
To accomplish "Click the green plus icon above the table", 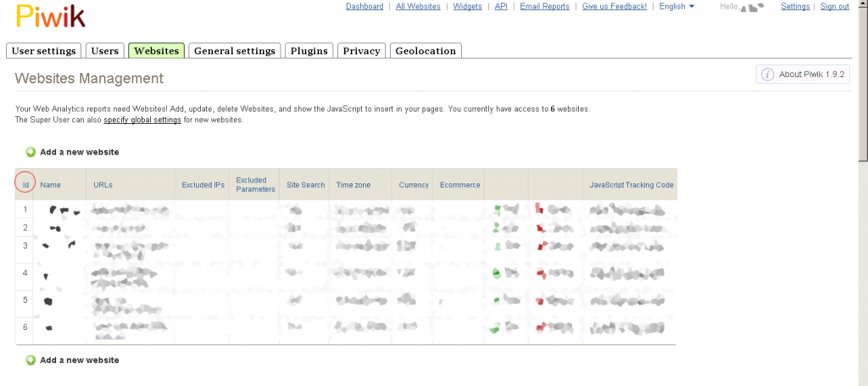I will [x=31, y=152].
